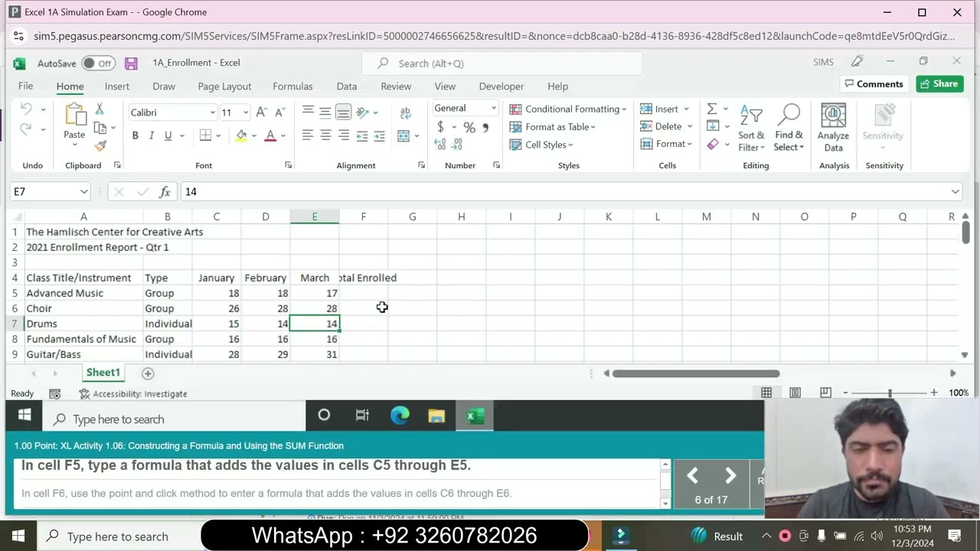
Task: Toggle Middle Align button
Action: pyautogui.click(x=325, y=112)
